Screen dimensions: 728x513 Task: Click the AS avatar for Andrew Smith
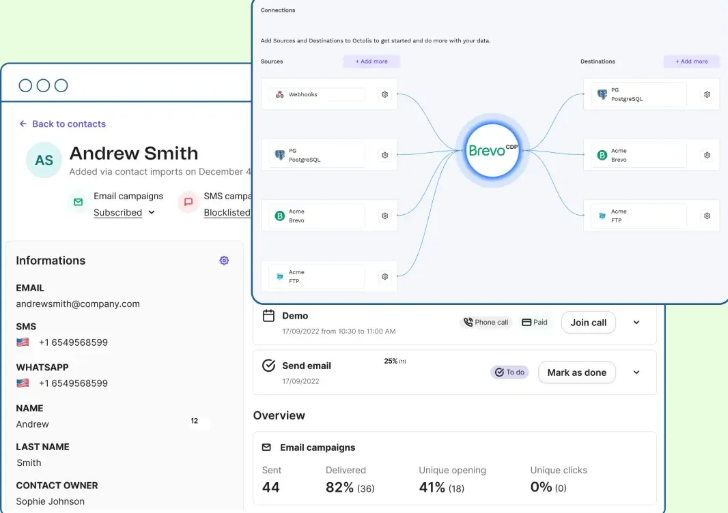click(x=44, y=160)
